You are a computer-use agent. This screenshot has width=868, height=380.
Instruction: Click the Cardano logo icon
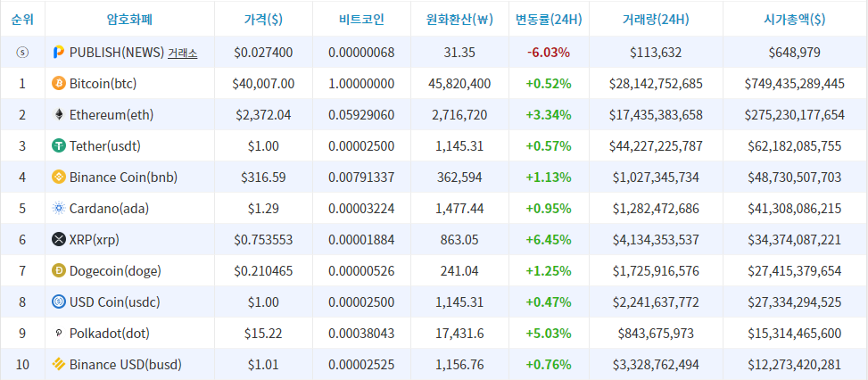(x=58, y=209)
